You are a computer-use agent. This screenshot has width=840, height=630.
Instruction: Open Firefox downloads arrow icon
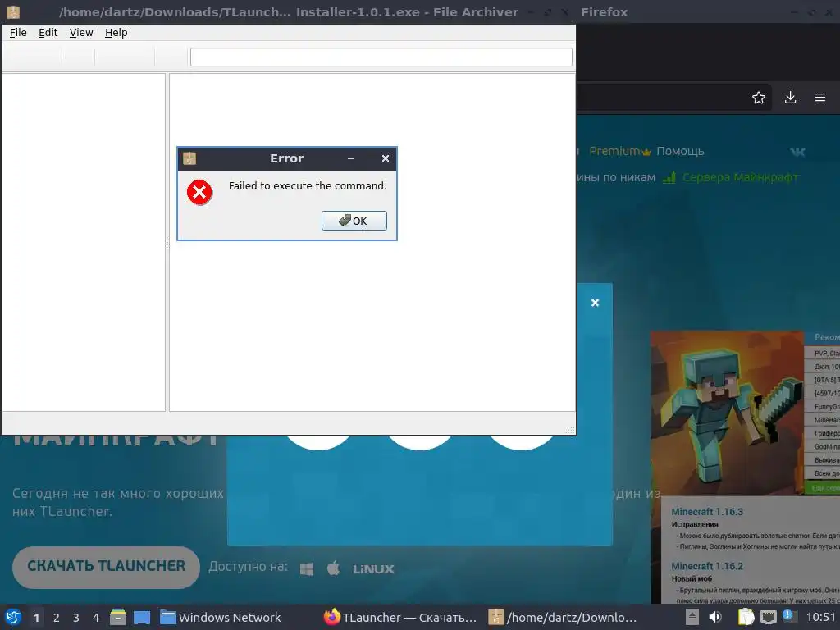[790, 98]
